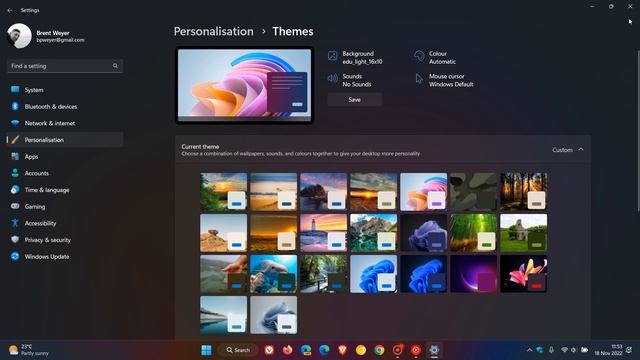Go to Personalisation via the breadcrumb
The width and height of the screenshot is (640, 360).
(x=213, y=31)
